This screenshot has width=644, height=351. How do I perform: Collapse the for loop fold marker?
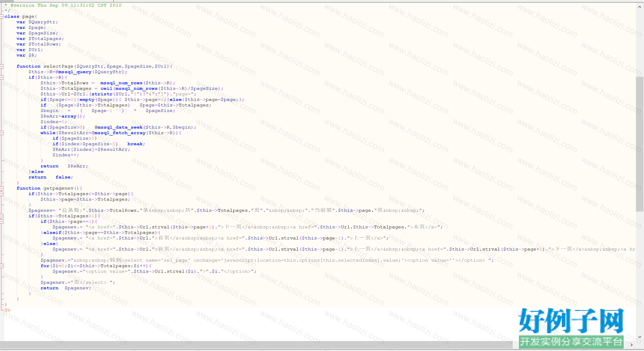(2, 266)
